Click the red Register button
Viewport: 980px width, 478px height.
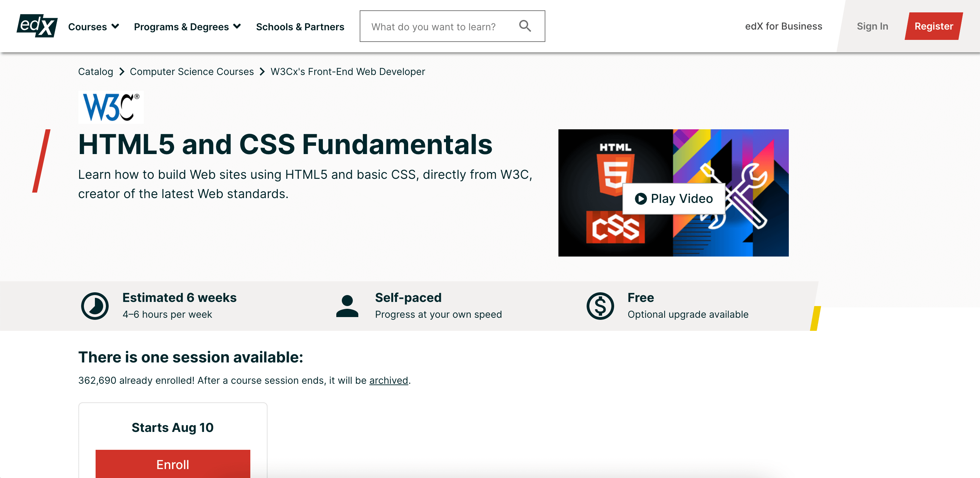point(934,26)
